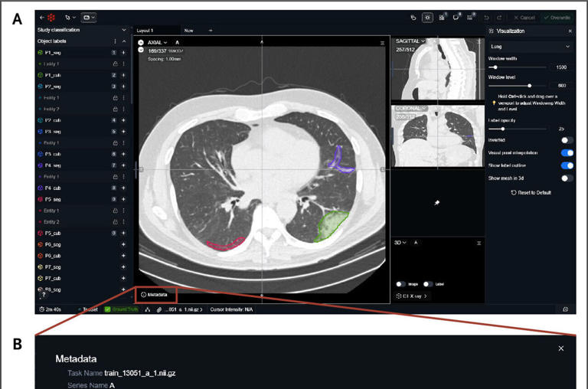Click the round up-arrow button beside AXIAL

click(141, 42)
